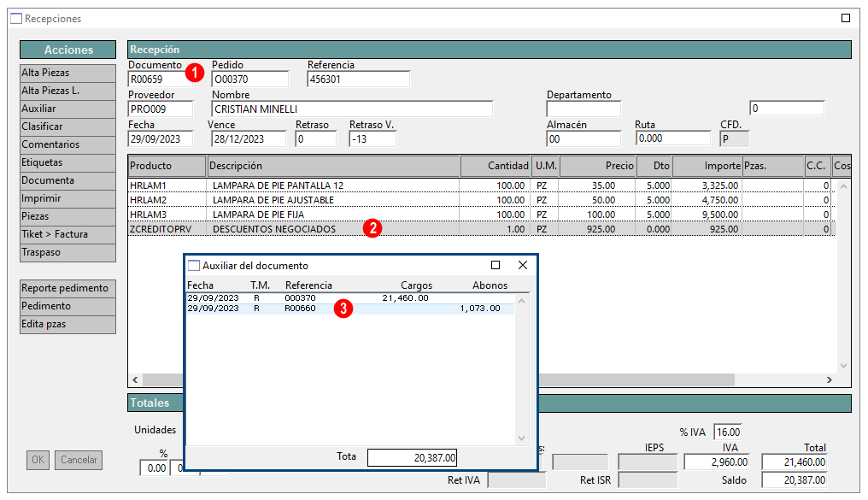
Task: Click the Alta Piezas L. button
Action: (67, 91)
